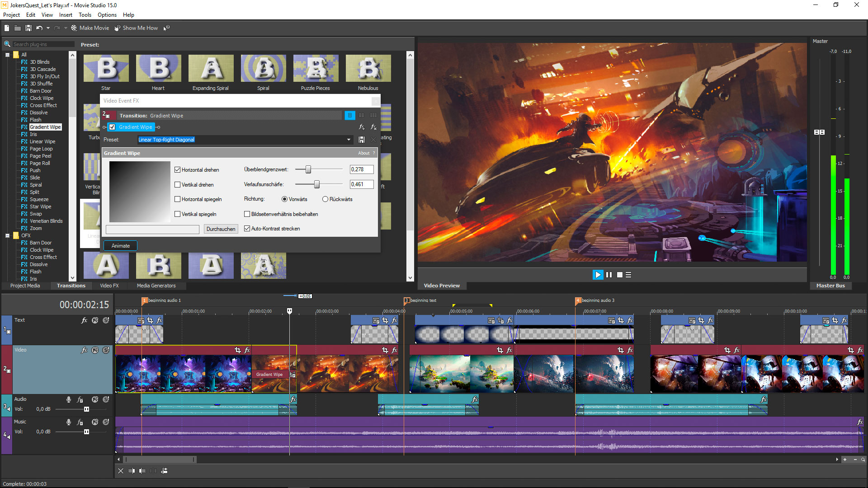Select the Nebulous transition thumbnail
Image resolution: width=868 pixels, height=488 pixels.
click(x=368, y=68)
